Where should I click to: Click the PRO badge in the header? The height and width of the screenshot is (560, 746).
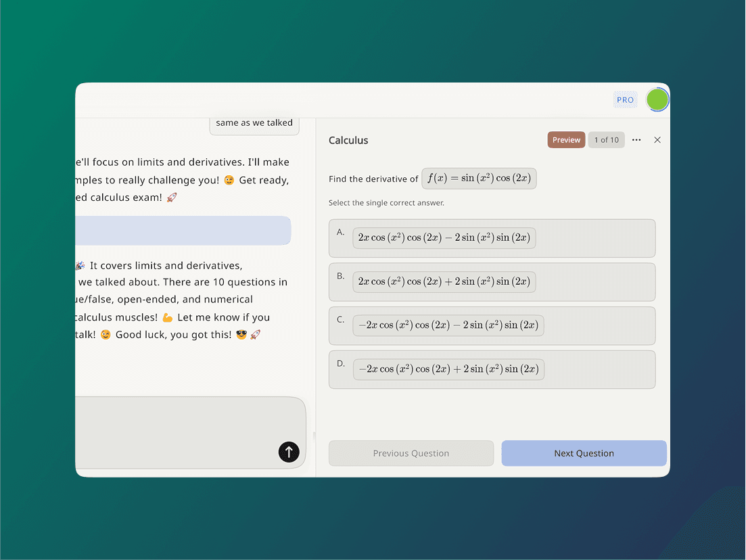[x=624, y=99]
